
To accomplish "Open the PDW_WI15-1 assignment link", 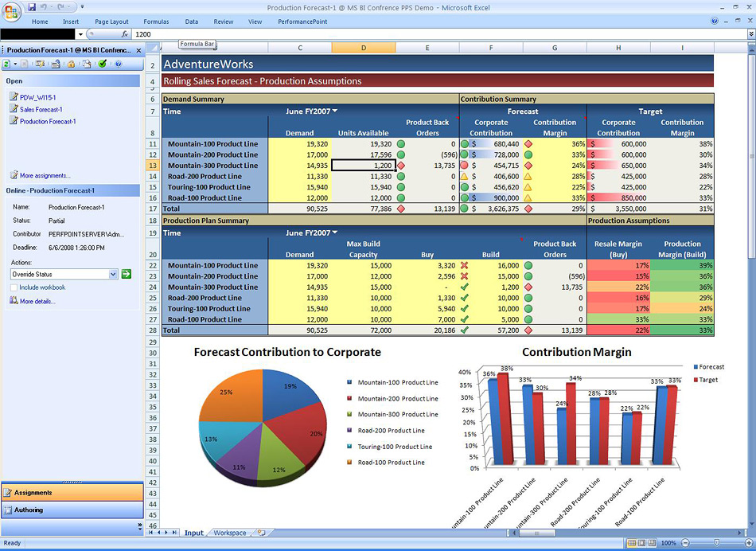I will point(37,97).
